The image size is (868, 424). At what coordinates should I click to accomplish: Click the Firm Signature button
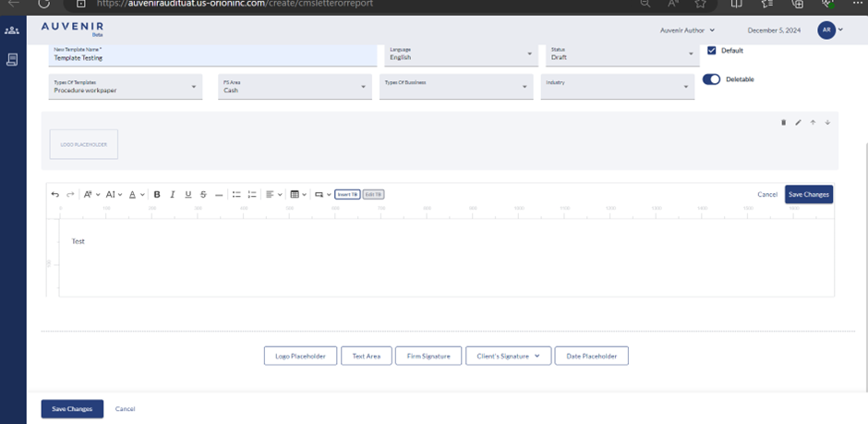[x=428, y=356]
